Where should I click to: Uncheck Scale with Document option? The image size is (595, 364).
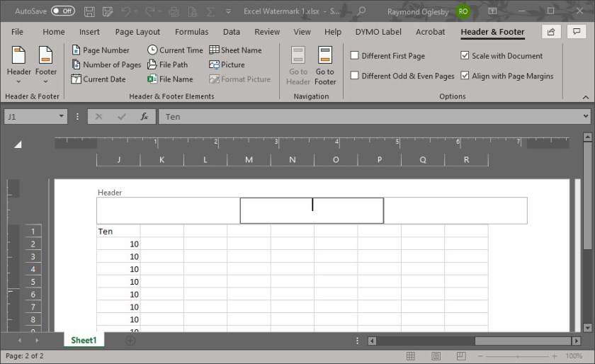tap(465, 56)
